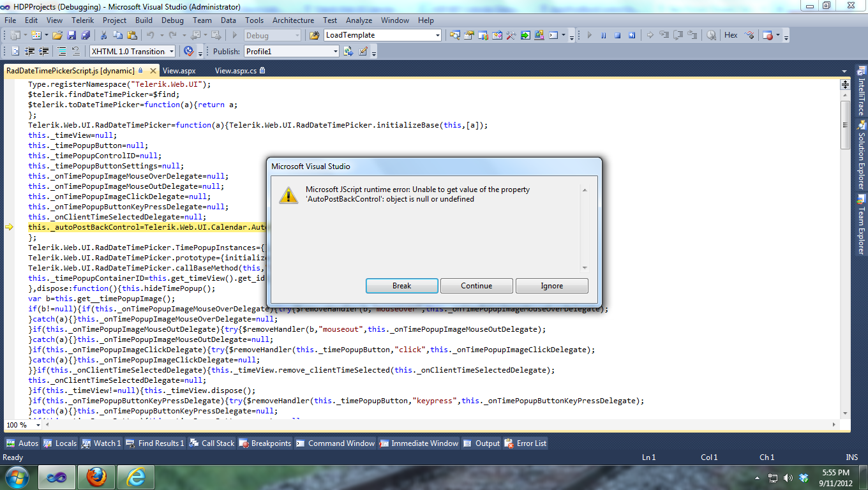The image size is (868, 490).
Task: Save the current file using the floppy icon
Action: coord(70,35)
